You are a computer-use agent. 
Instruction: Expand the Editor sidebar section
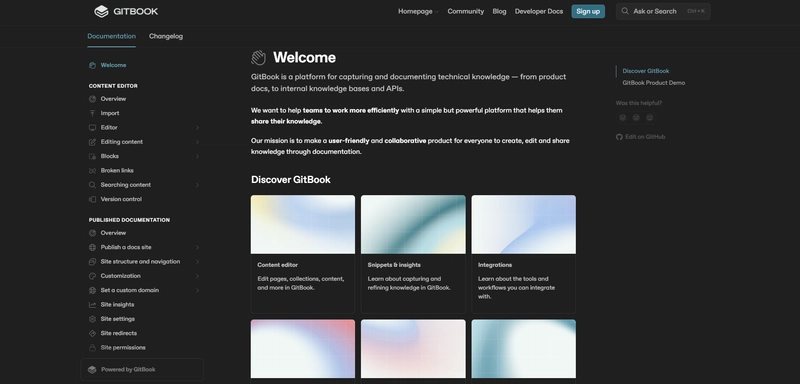197,127
